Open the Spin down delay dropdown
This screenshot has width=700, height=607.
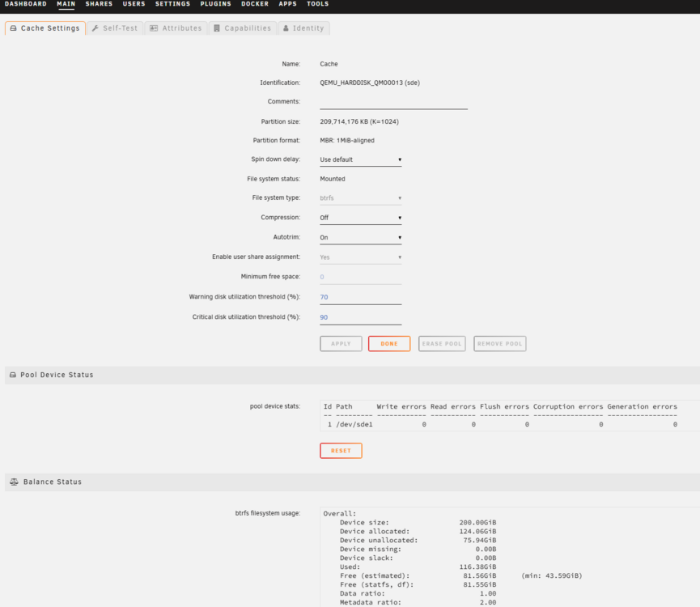[x=360, y=159]
